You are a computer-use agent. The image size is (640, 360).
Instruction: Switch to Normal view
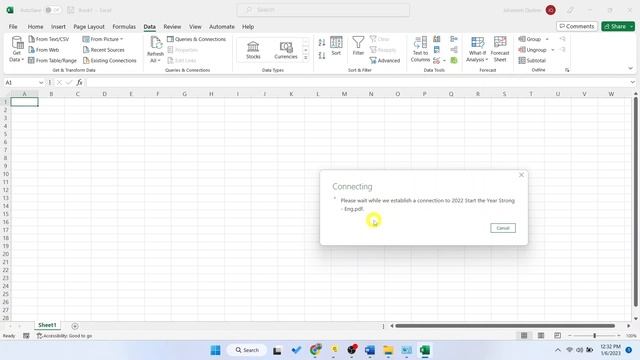click(524, 336)
